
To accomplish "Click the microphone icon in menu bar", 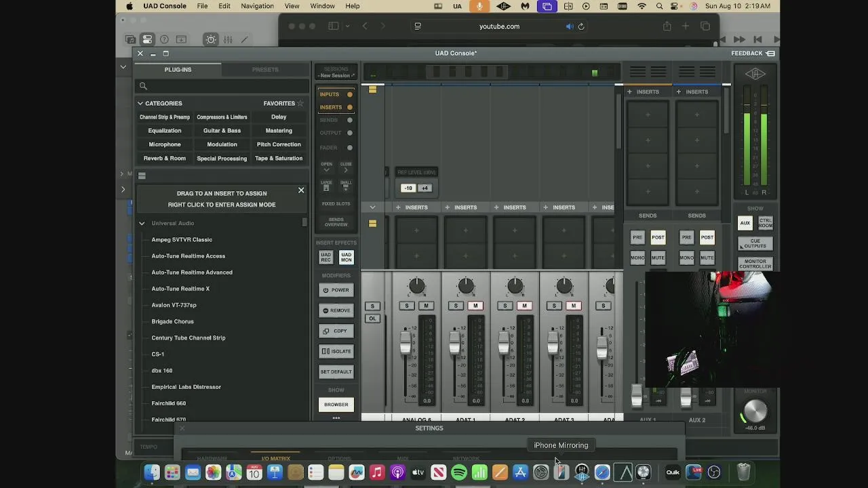I will [x=479, y=6].
